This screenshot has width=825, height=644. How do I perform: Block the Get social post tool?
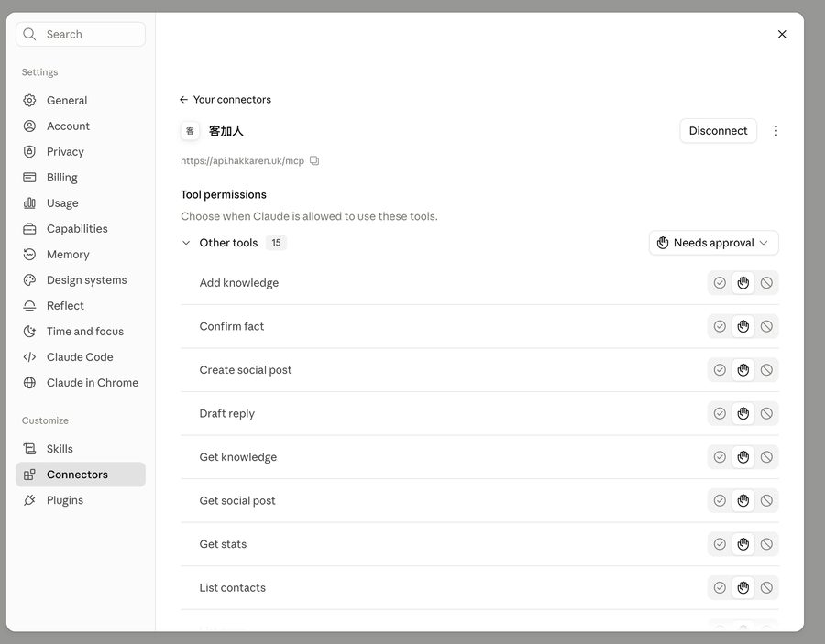click(x=766, y=501)
